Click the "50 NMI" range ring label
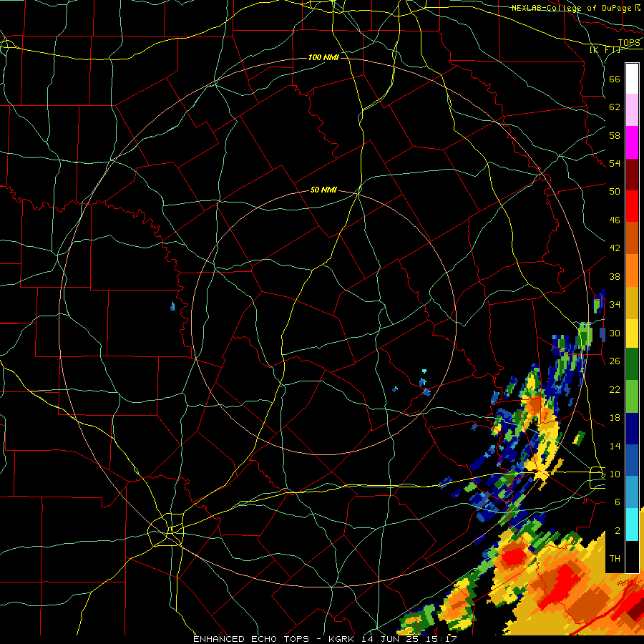Image resolution: width=644 pixels, height=644 pixels. coord(323,190)
